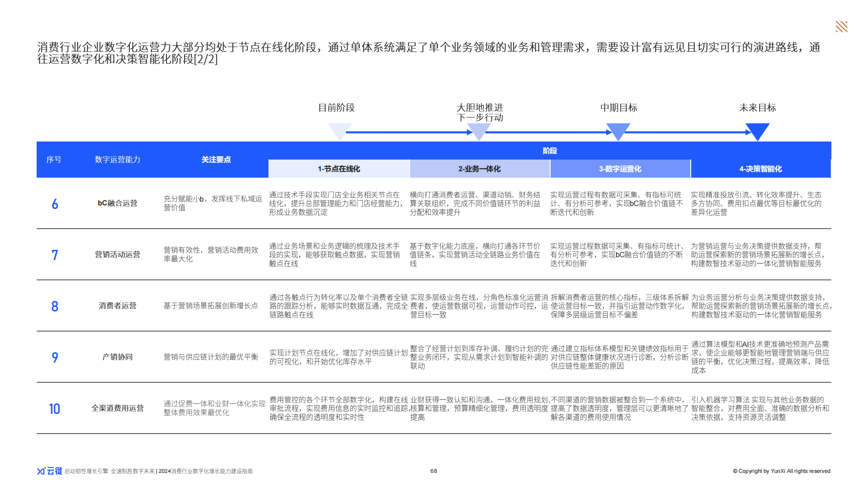The width and height of the screenshot is (868, 488).
Task: Select the 2-业务一体化 stage header
Action: 479,169
